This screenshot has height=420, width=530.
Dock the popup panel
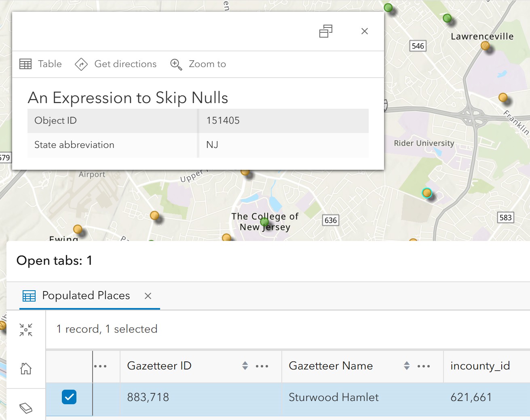[x=326, y=31]
